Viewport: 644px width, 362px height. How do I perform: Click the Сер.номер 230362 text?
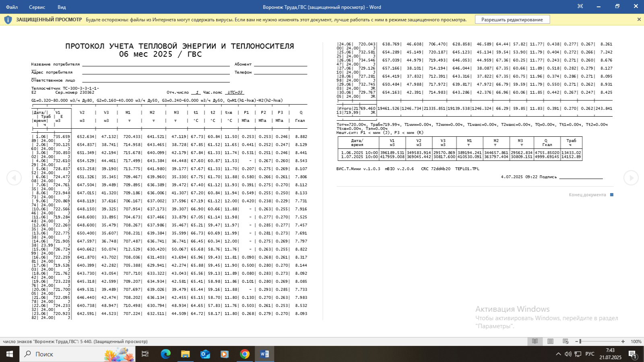75,92
